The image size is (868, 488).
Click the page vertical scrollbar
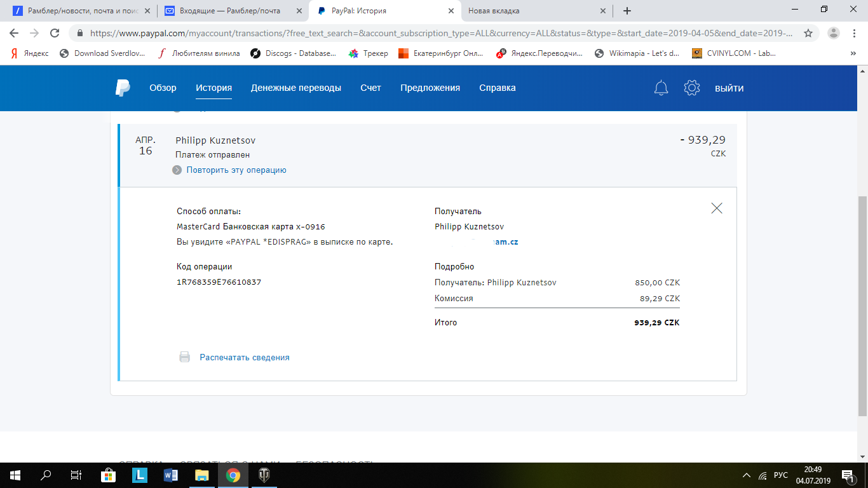[x=862, y=305]
